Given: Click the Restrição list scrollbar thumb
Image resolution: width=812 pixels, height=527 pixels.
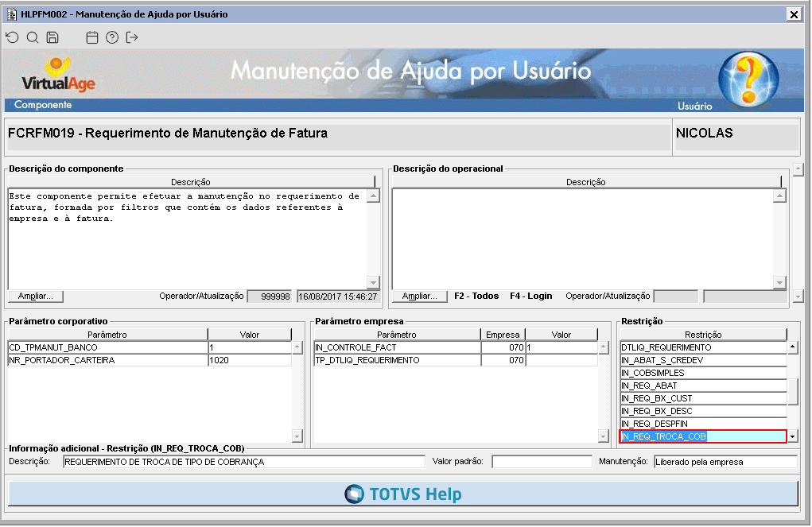Looking at the screenshot, I should (x=793, y=392).
